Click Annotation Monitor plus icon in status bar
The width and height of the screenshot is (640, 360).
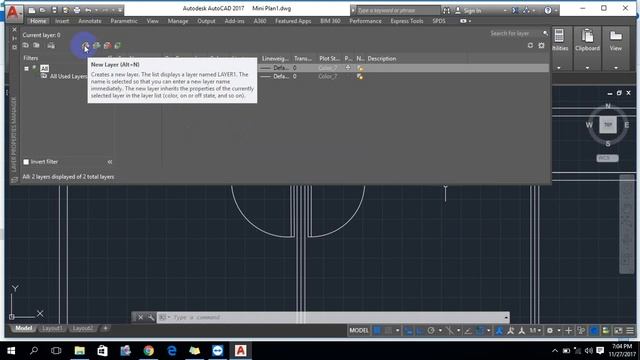[568, 331]
